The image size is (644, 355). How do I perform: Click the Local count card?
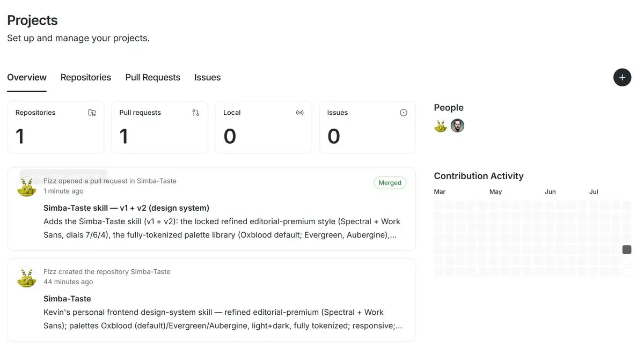click(x=264, y=127)
